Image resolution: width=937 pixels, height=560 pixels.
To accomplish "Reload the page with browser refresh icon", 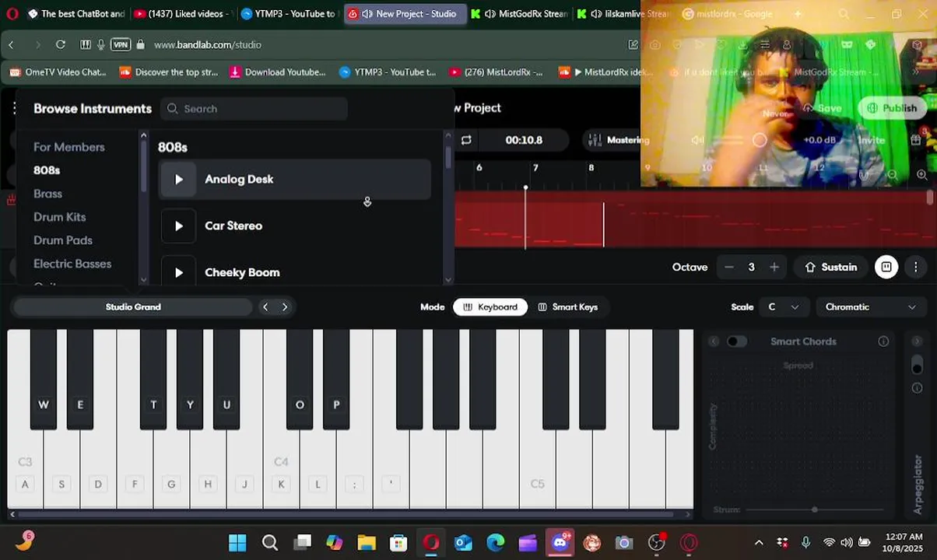I will (x=61, y=45).
